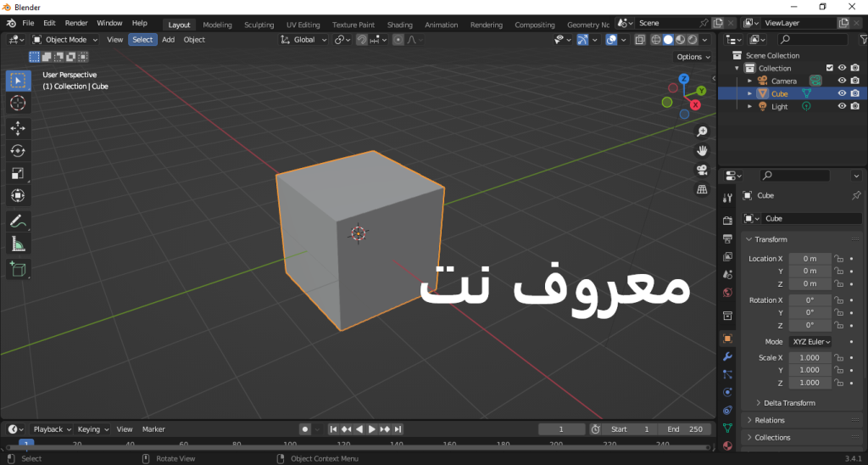Switch to the Sculpting workspace tab
868x465 pixels.
(259, 25)
